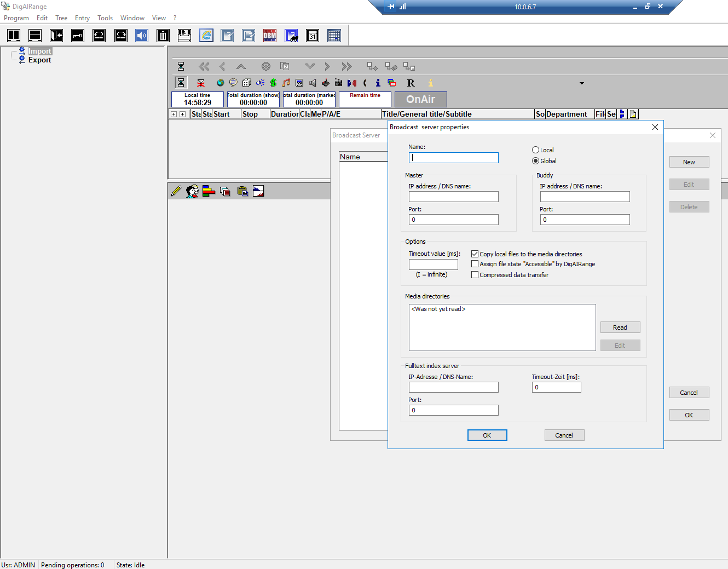Click the trash bin toolbar icon
This screenshot has height=569, width=728.
coord(163,36)
